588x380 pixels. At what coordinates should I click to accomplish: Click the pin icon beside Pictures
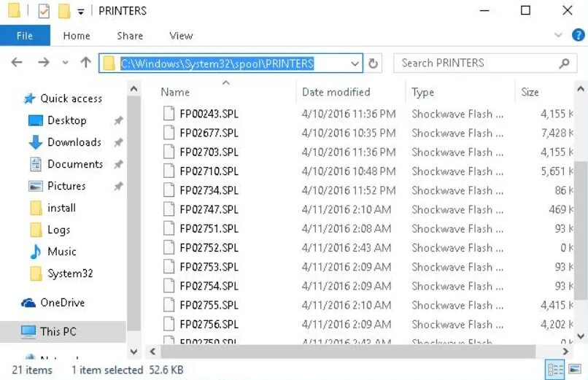[118, 185]
